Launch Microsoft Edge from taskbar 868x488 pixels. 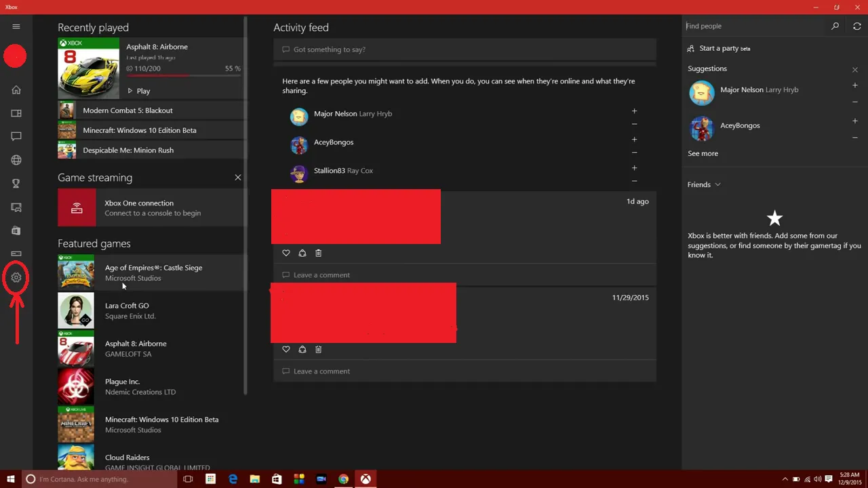(x=233, y=479)
